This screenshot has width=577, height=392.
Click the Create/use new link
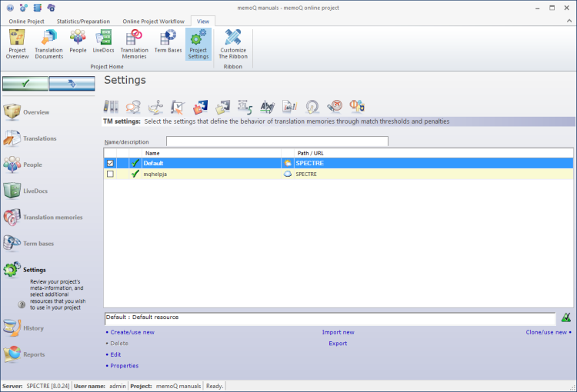tap(132, 332)
